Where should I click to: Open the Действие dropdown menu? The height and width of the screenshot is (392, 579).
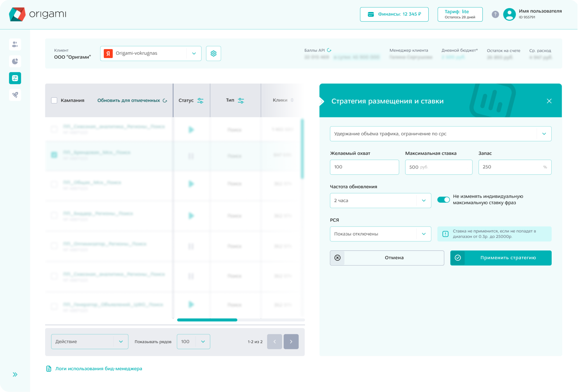click(90, 342)
